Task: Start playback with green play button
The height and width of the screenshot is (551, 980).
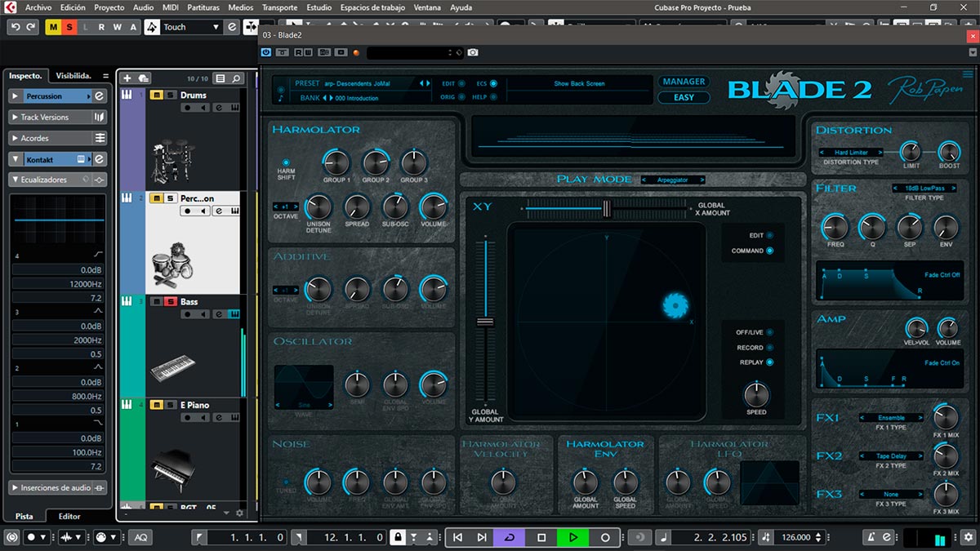Action: 573,537
